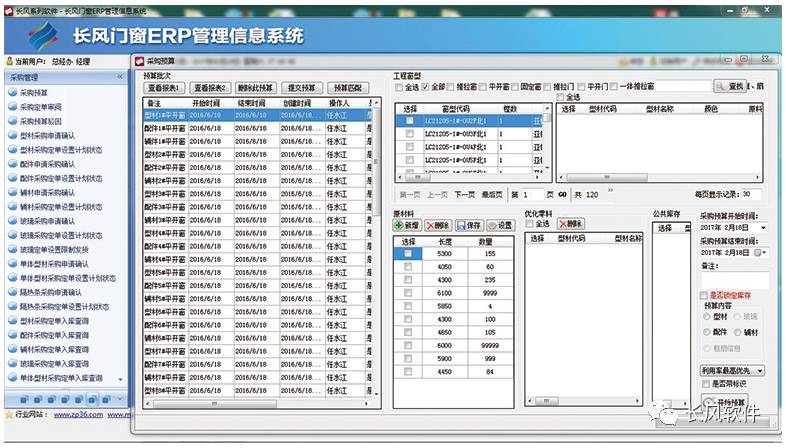
Task: Click the 备注 text input field
Action: pos(734,281)
